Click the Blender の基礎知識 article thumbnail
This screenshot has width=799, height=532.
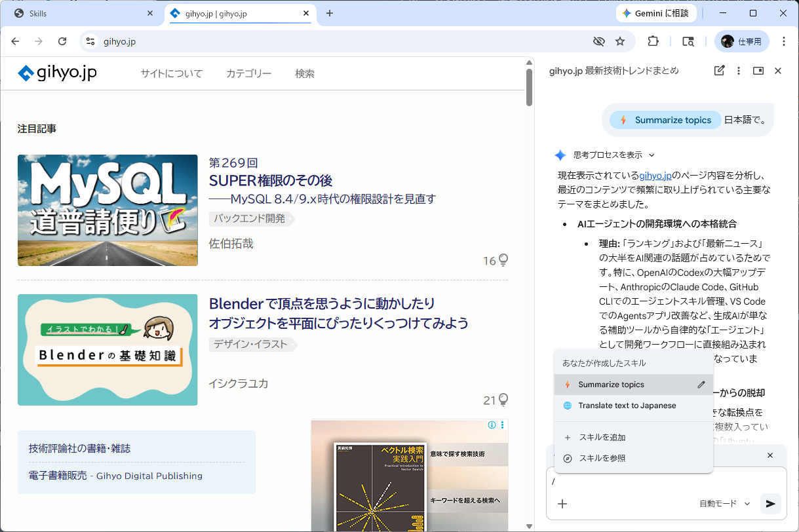point(107,349)
